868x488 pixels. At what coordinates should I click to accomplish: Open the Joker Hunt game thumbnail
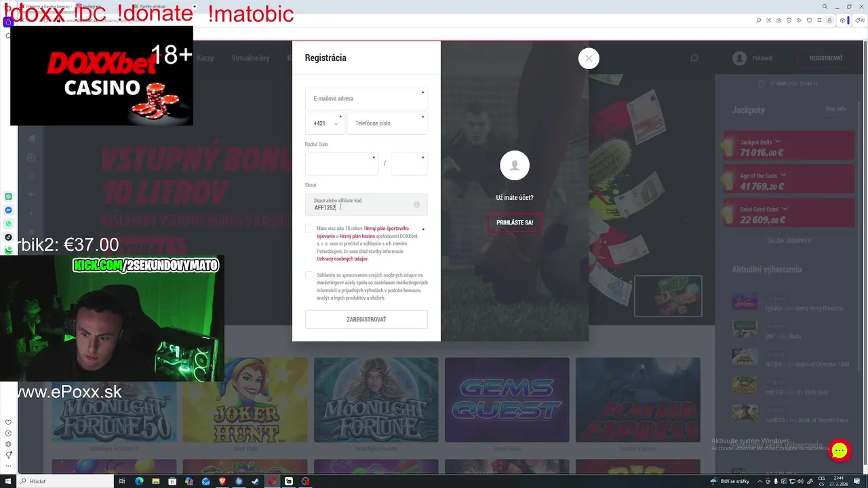(245, 400)
